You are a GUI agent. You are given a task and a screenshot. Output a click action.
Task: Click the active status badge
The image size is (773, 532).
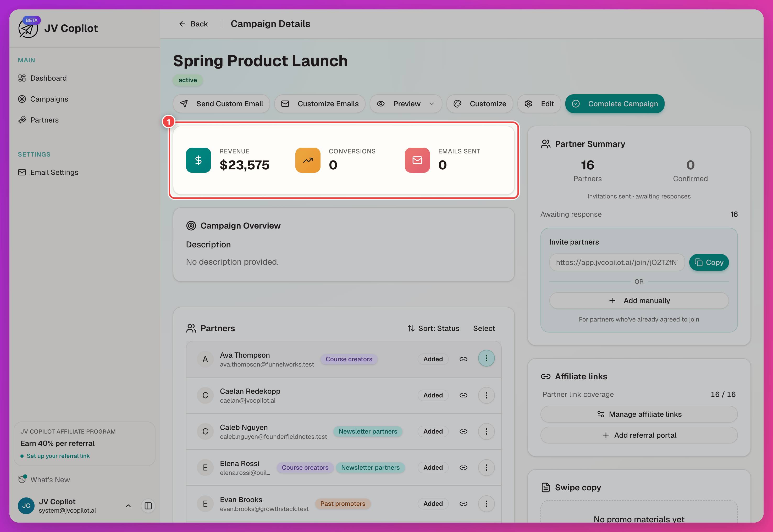pyautogui.click(x=188, y=80)
